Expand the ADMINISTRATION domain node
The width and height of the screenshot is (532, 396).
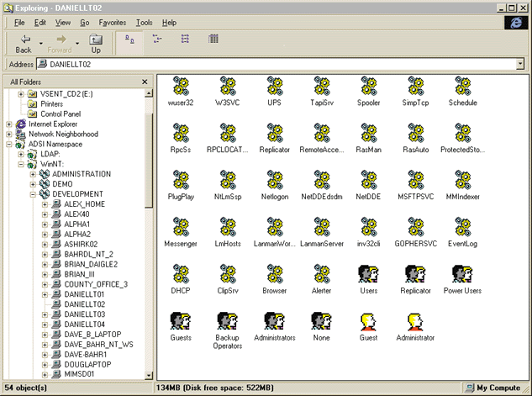click(33, 174)
